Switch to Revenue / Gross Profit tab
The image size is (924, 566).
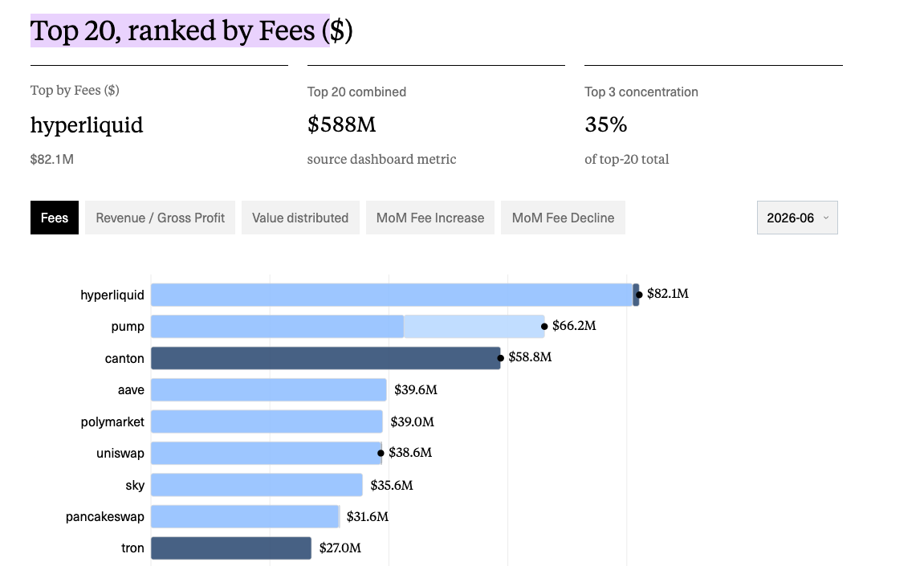160,218
